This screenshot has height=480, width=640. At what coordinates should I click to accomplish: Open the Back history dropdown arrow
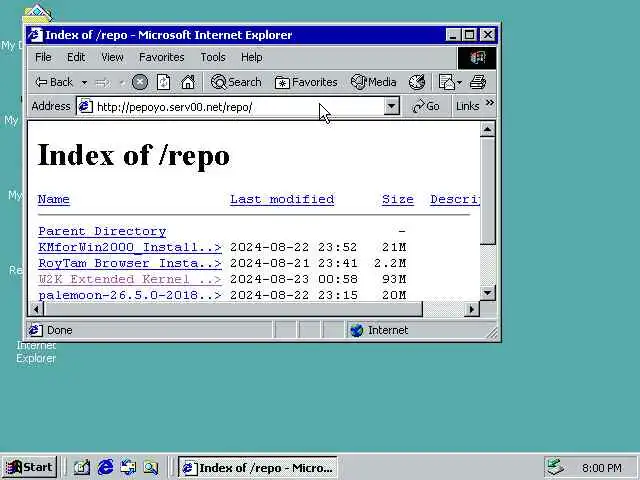84,83
